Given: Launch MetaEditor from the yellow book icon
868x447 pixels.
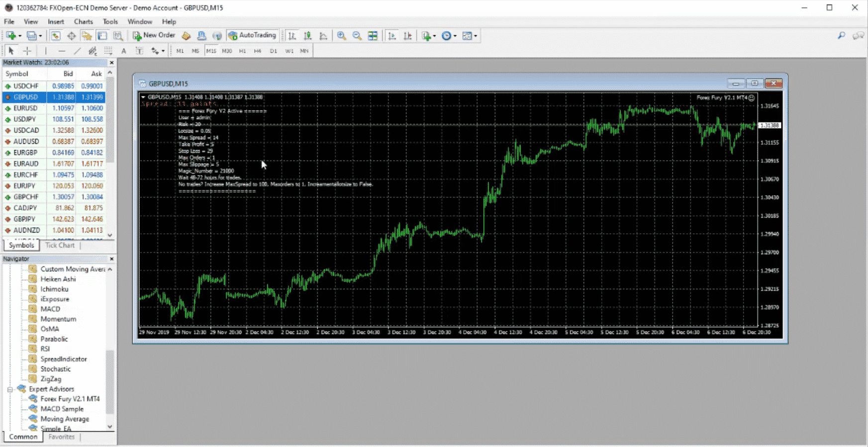Looking at the screenshot, I should point(186,36).
